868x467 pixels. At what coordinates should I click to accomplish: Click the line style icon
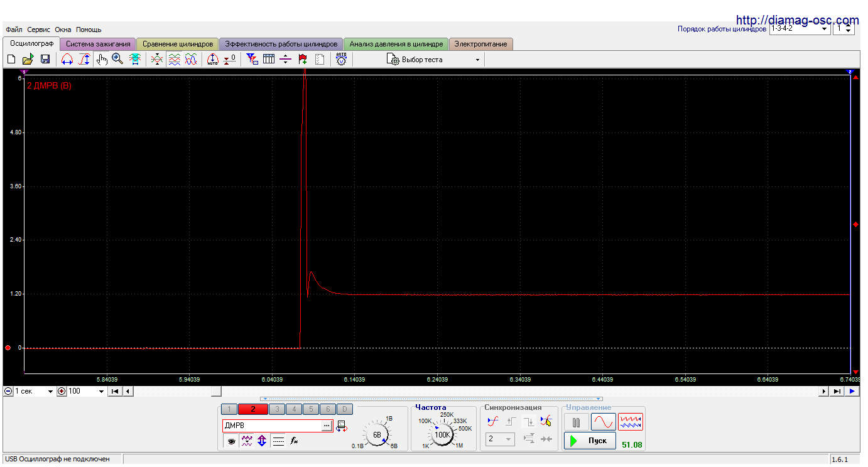(278, 441)
